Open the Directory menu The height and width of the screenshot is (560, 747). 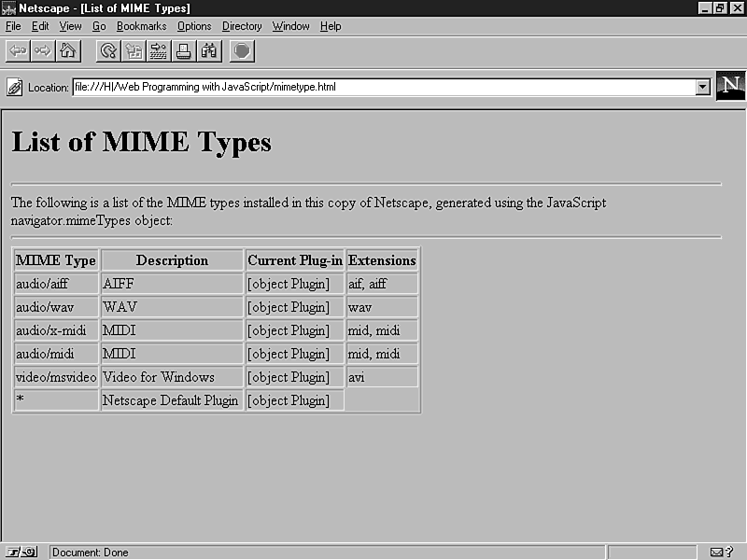pos(242,26)
